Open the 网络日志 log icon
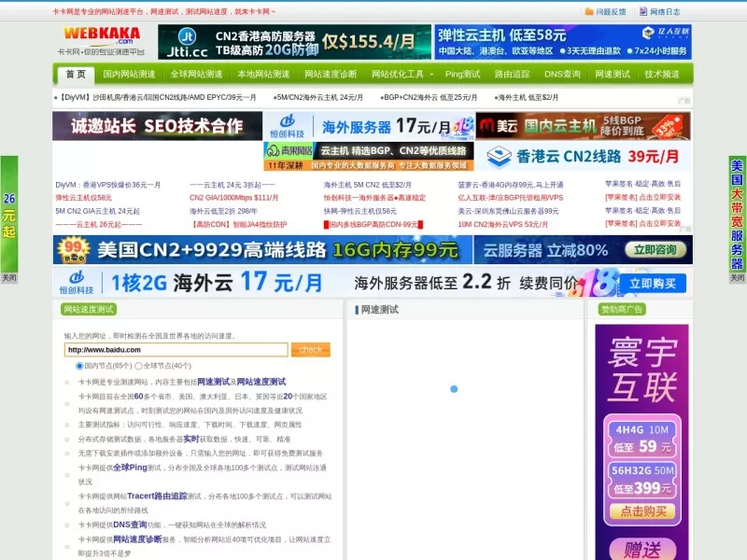Image resolution: width=747 pixels, height=560 pixels. coord(643,11)
